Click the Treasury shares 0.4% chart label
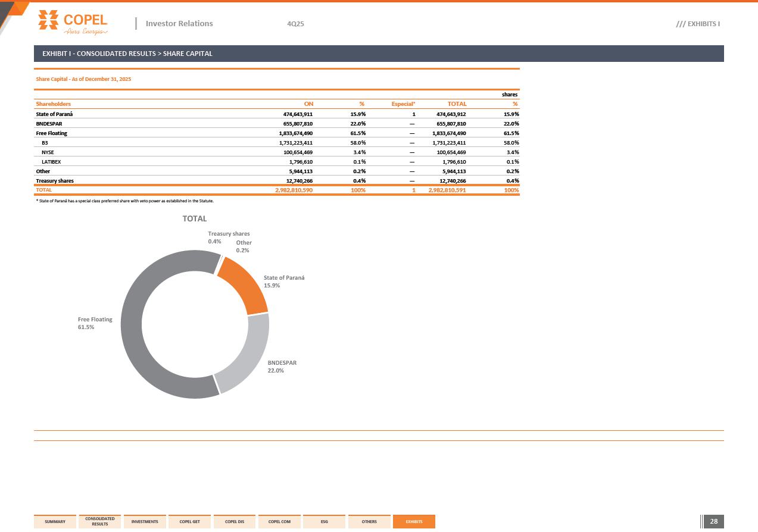The width and height of the screenshot is (758, 532). click(229, 237)
